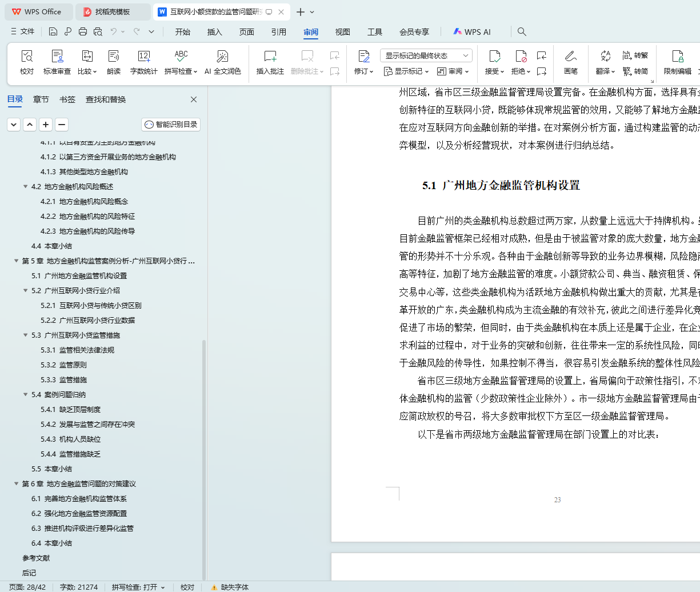Viewport: 700px width, 592px height.
Task: Collapse 4.2 地方金融机构风险概述 tree node
Action: point(26,187)
